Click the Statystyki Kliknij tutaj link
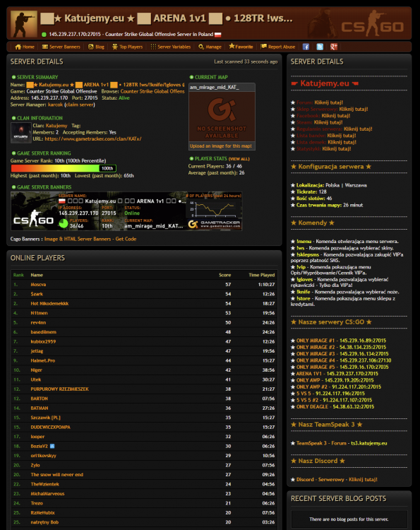Image resolution: width=420 pixels, height=530 pixels. [x=337, y=148]
